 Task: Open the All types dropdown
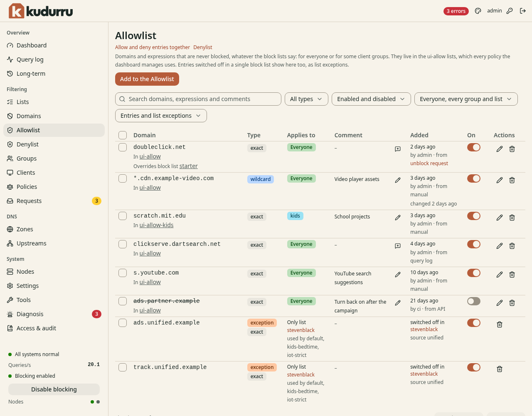point(306,99)
